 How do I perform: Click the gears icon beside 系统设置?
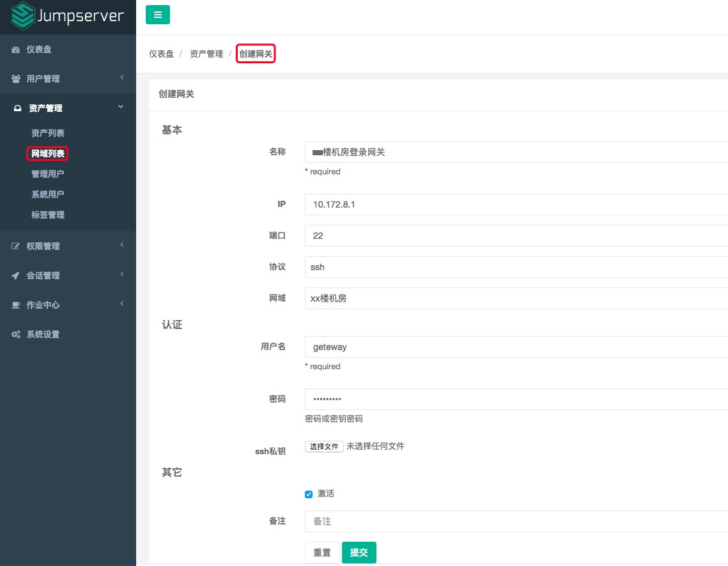[x=16, y=335]
